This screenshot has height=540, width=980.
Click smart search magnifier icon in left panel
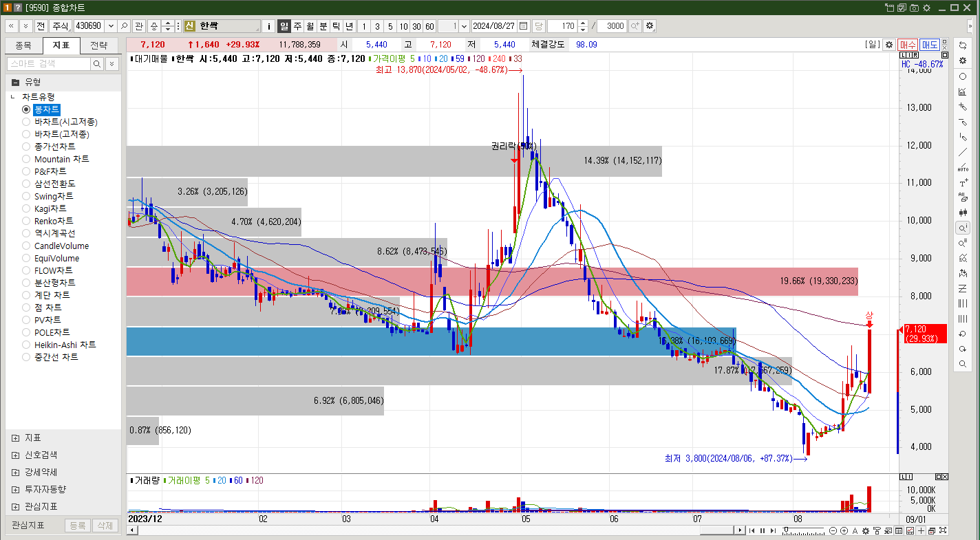point(97,63)
